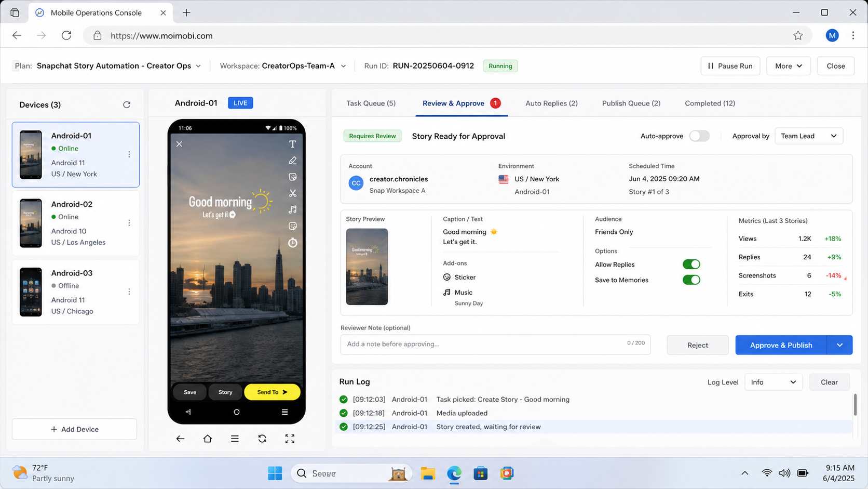Click Approve & Publish
The height and width of the screenshot is (489, 868).
click(x=781, y=345)
